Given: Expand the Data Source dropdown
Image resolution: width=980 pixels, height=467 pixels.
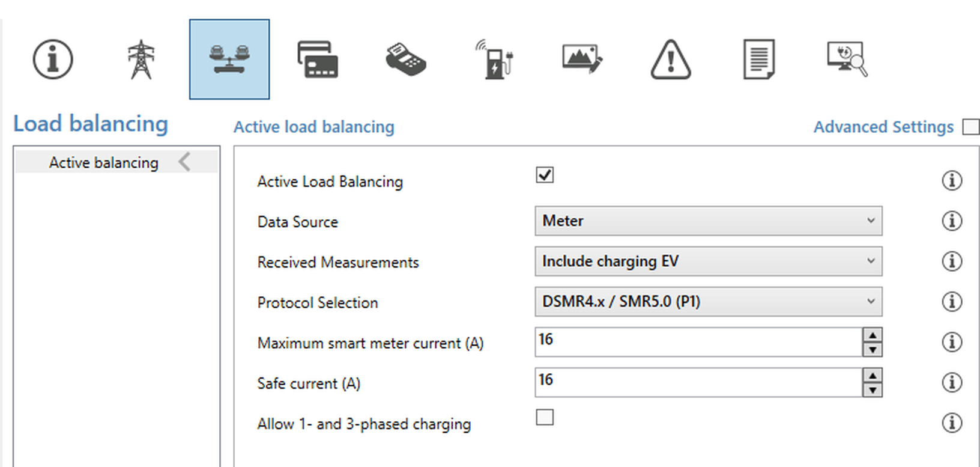Looking at the screenshot, I should (708, 221).
